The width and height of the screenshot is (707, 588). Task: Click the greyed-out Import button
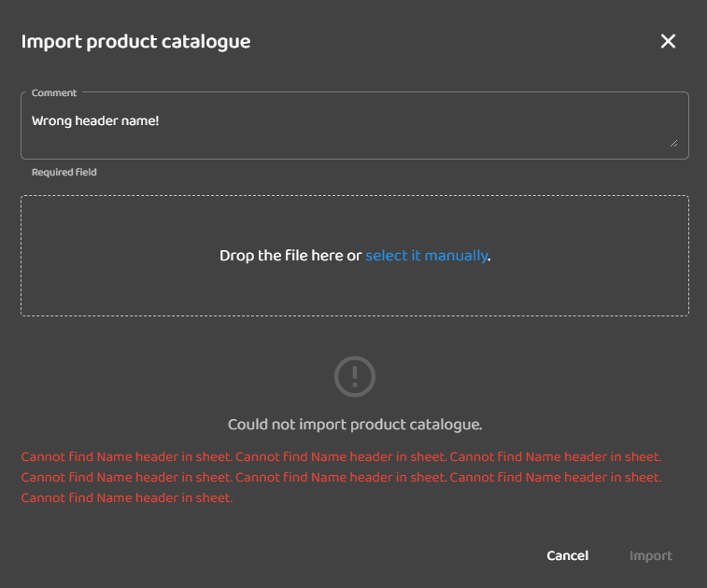tap(650, 555)
